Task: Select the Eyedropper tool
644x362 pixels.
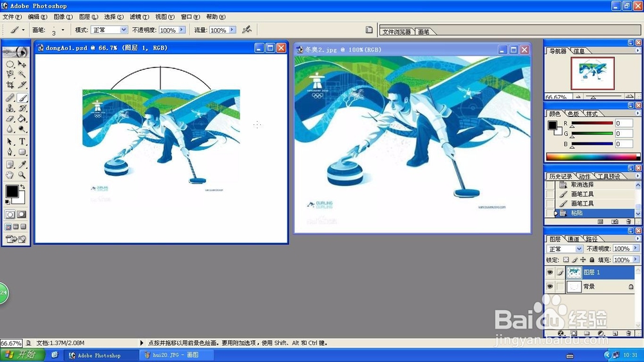Action: click(22, 165)
